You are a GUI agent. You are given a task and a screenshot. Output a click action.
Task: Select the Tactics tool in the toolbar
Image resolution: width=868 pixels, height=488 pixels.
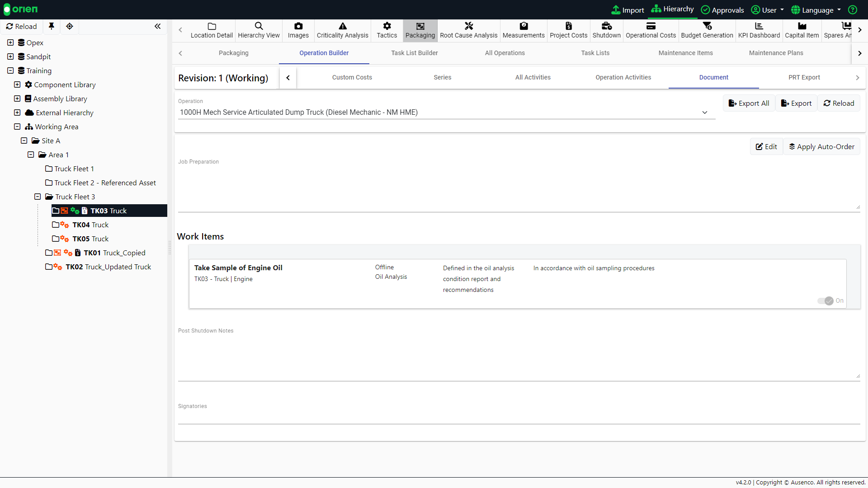coord(387,30)
